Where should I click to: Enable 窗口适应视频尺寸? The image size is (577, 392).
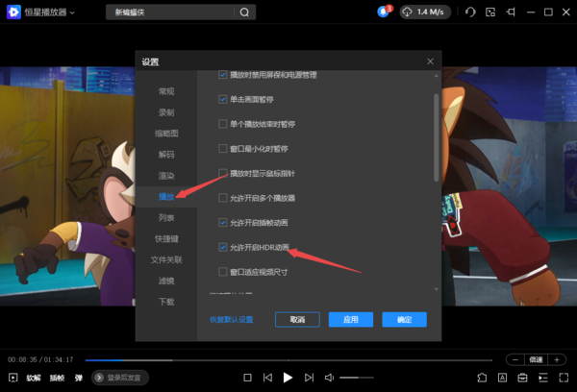223,272
